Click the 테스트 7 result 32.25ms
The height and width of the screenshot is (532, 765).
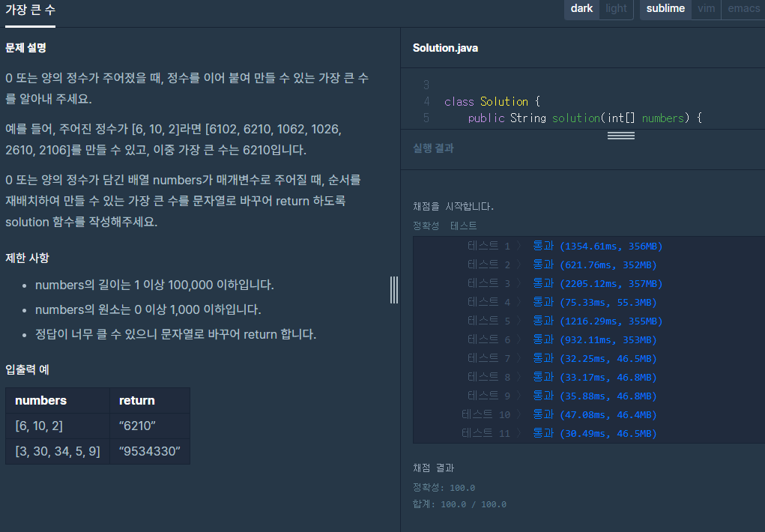(x=595, y=359)
